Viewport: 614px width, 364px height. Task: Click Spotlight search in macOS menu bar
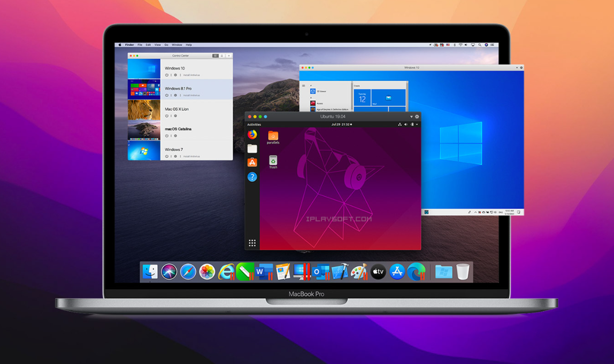(480, 45)
